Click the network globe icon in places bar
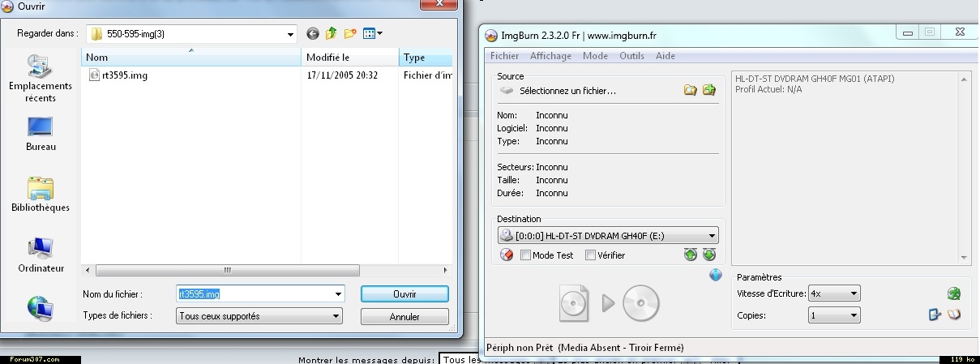 [x=41, y=308]
